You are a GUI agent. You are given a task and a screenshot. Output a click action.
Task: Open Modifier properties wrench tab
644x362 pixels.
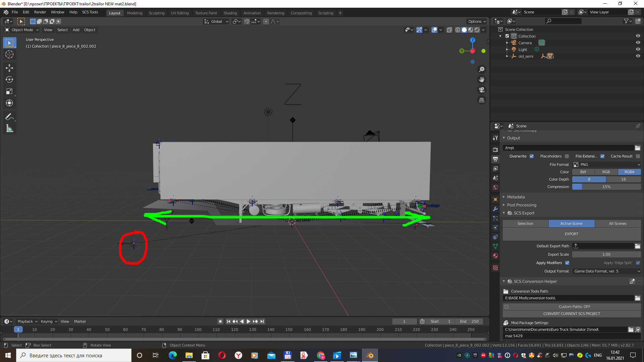[495, 209]
